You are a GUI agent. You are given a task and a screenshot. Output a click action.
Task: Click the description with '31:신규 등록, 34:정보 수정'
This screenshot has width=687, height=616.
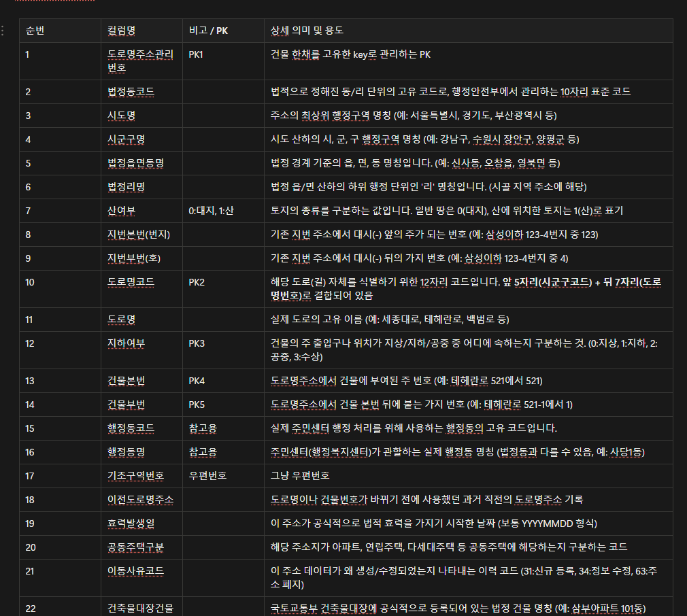point(469,578)
